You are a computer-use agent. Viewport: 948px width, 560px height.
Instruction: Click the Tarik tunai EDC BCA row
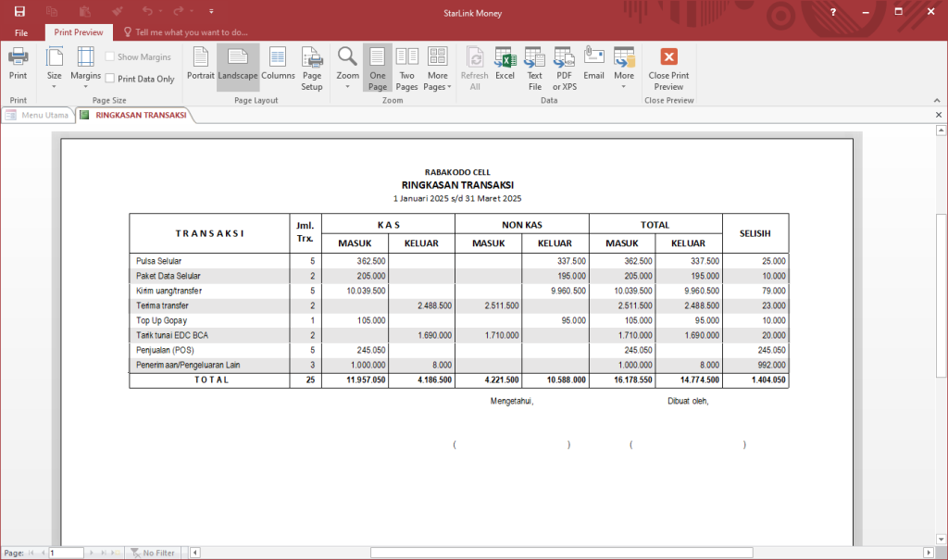(x=459, y=336)
